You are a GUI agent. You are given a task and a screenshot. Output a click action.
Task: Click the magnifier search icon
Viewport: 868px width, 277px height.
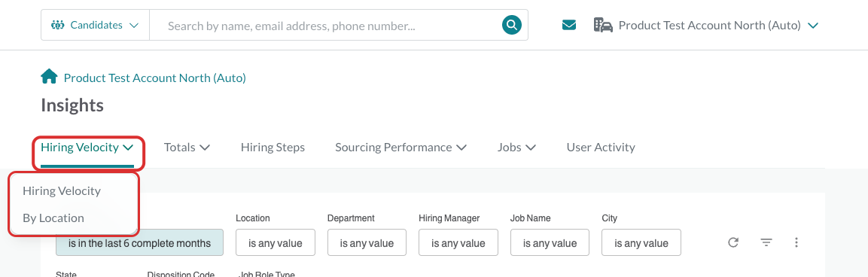(512, 25)
